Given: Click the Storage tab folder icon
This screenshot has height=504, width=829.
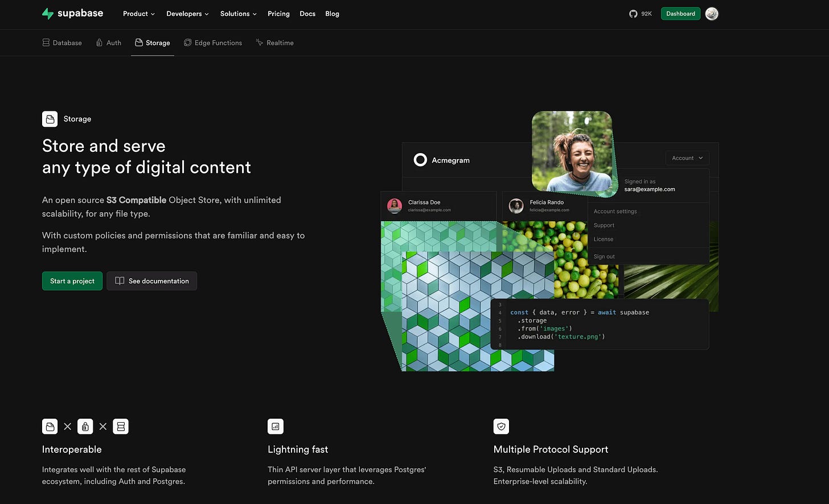Looking at the screenshot, I should click(x=139, y=43).
